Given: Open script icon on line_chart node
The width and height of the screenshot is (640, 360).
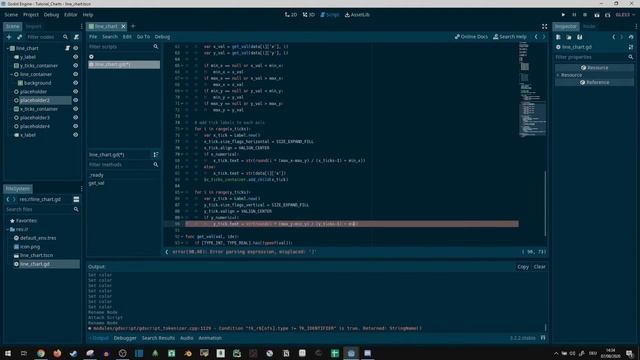Looking at the screenshot, I should (x=67, y=48).
